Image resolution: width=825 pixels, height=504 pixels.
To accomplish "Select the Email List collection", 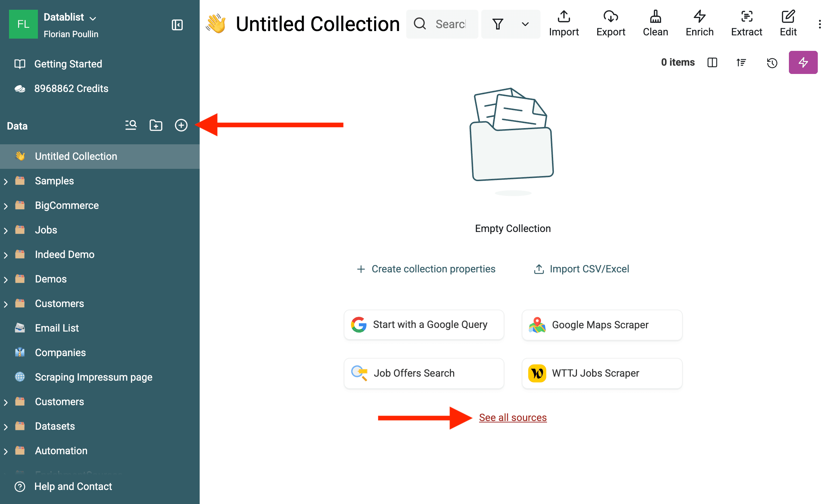I will [x=57, y=328].
